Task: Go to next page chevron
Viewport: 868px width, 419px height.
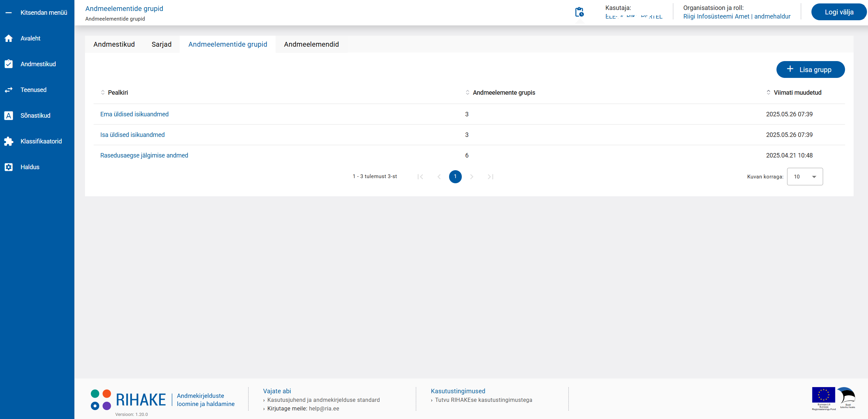Action: click(x=472, y=177)
